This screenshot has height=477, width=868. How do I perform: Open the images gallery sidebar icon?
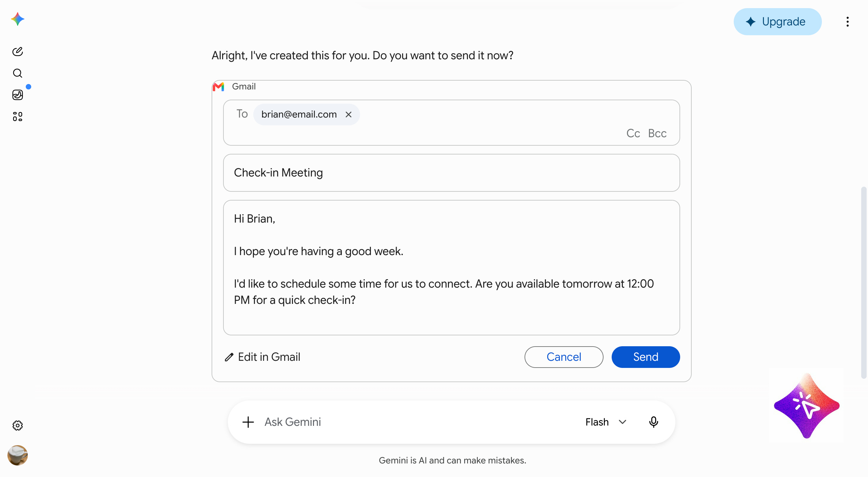click(x=18, y=95)
